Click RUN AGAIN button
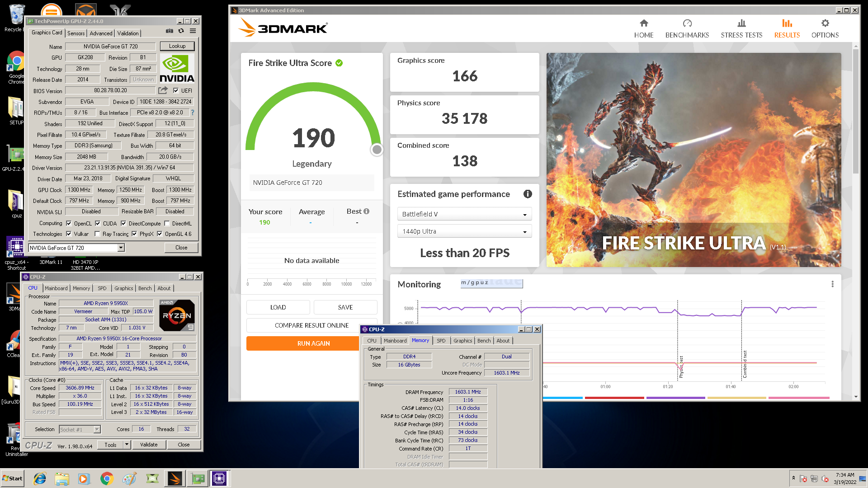Viewport: 868px width, 488px height. point(313,343)
